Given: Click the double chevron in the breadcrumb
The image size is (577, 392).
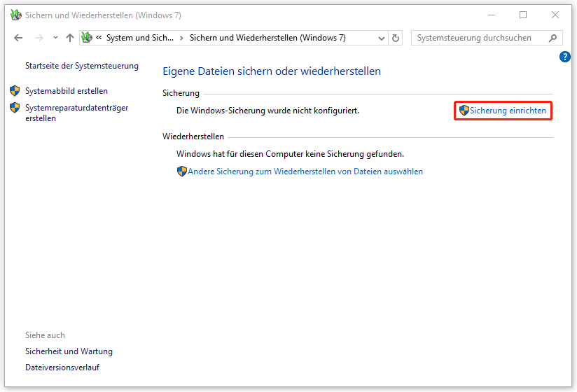Looking at the screenshot, I should (x=99, y=38).
